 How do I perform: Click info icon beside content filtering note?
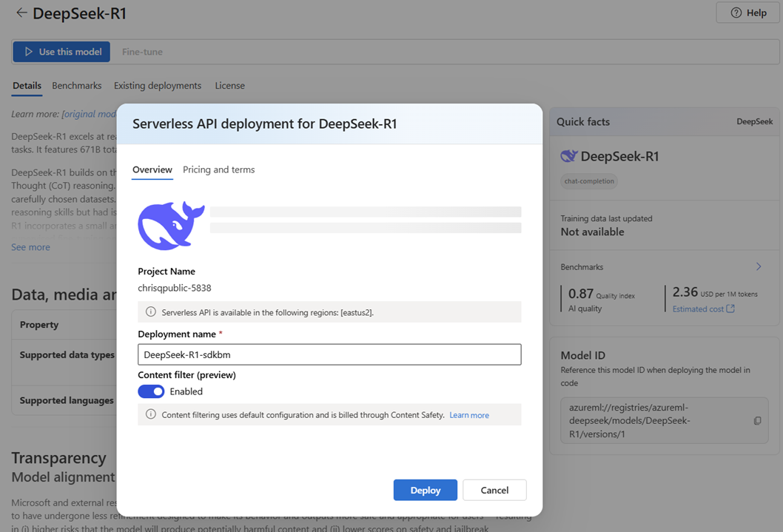tap(150, 414)
